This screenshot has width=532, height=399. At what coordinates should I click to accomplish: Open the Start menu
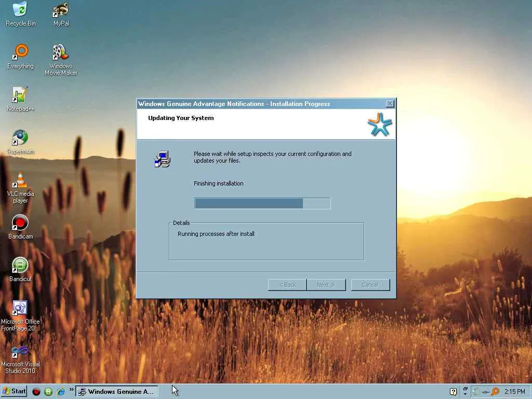click(x=14, y=391)
